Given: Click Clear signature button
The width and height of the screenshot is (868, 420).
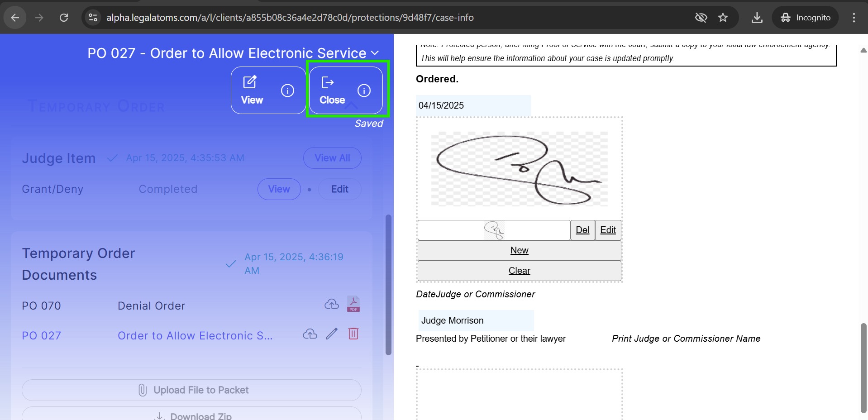Looking at the screenshot, I should point(519,271).
